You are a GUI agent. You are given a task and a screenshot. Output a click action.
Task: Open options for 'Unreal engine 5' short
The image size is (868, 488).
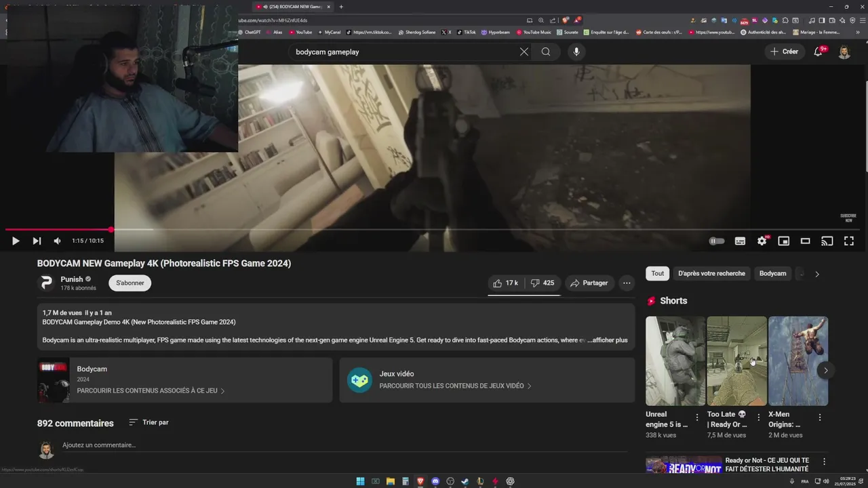click(697, 418)
